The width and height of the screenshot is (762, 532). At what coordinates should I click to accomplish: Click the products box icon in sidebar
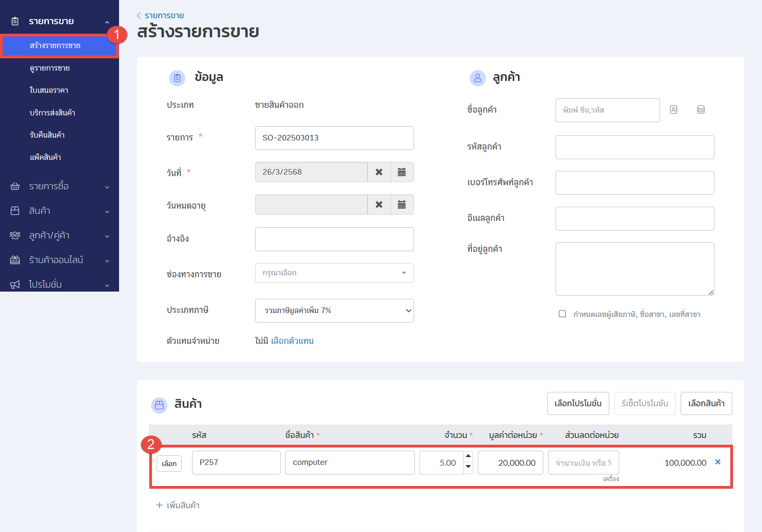[15, 211]
